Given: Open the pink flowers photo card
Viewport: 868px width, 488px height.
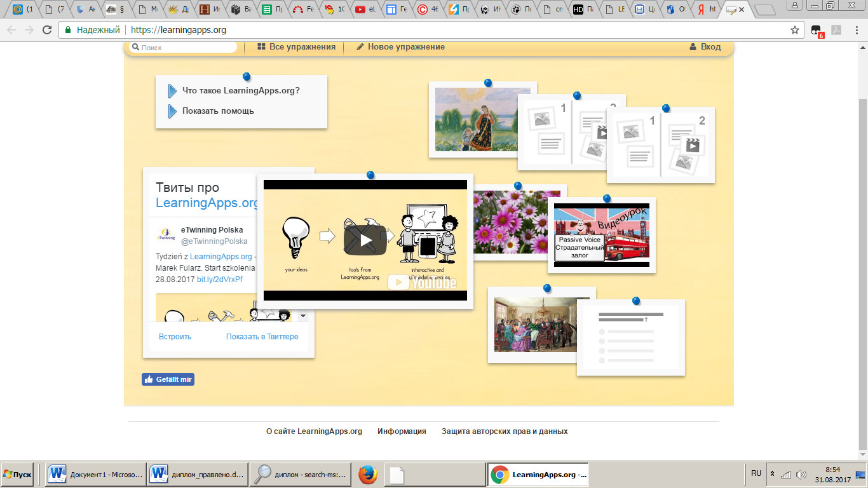Looking at the screenshot, I should click(518, 222).
